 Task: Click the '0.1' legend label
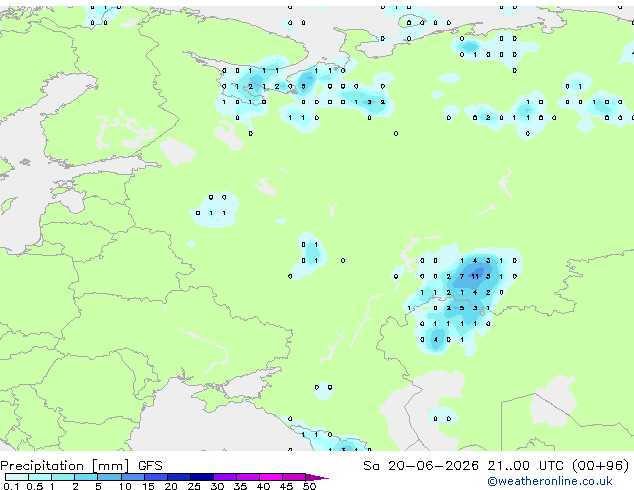pos(11,486)
